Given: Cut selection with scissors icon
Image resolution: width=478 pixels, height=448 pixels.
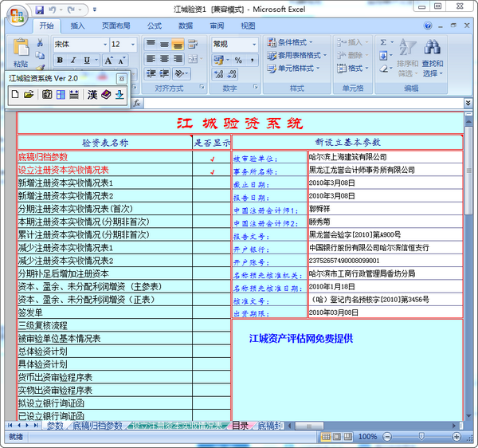Looking at the screenshot, I should 40,43.
